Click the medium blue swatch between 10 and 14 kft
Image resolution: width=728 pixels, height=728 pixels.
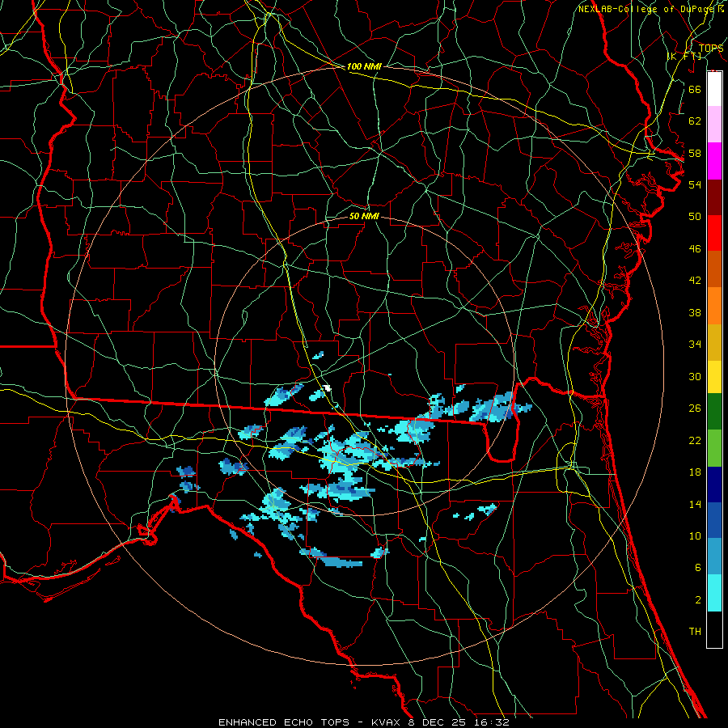714,520
